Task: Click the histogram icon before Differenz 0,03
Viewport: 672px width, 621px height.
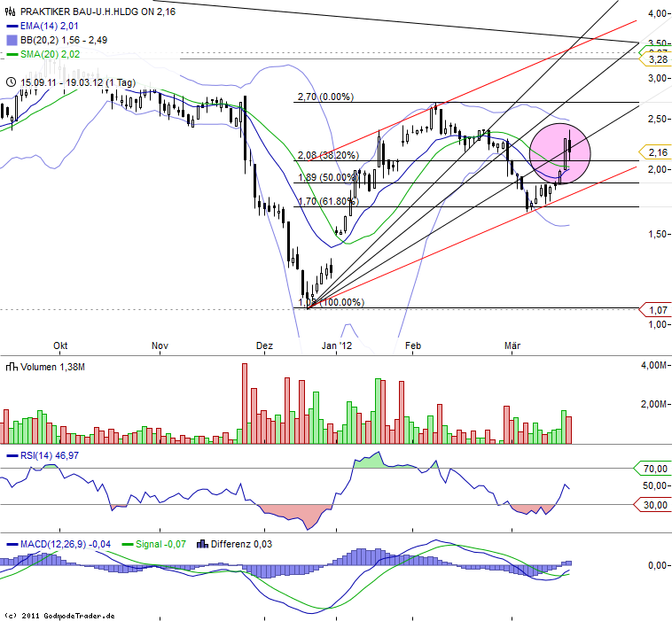Action: (202, 544)
